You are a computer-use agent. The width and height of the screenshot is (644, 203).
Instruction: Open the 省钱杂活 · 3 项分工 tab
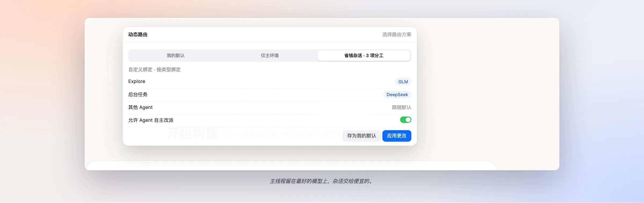pos(364,55)
